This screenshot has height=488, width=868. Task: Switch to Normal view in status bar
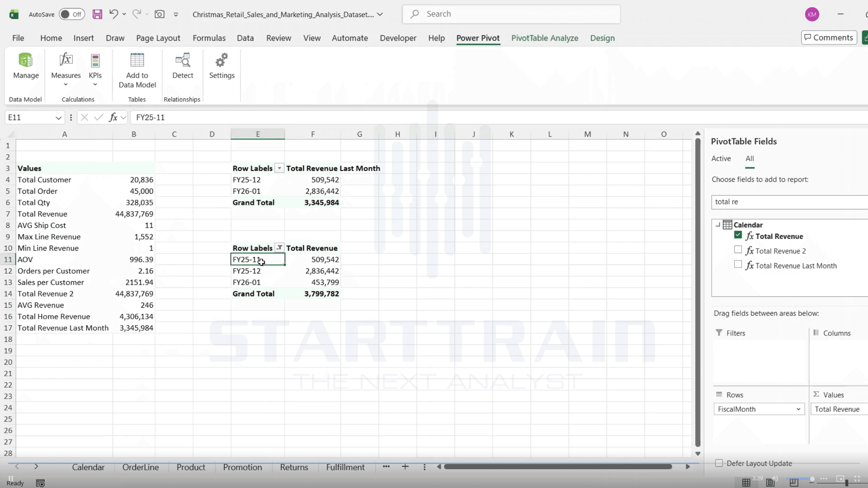(746, 482)
